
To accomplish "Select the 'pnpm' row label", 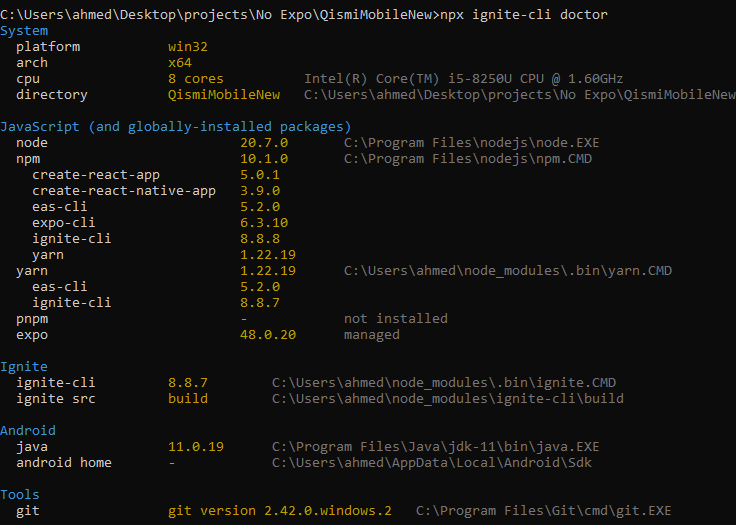I will coord(32,319).
